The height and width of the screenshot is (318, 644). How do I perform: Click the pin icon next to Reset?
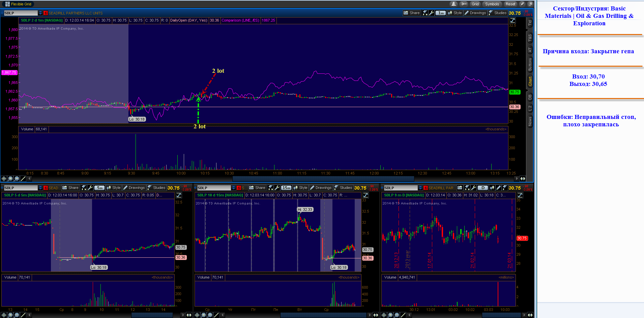(x=522, y=4)
